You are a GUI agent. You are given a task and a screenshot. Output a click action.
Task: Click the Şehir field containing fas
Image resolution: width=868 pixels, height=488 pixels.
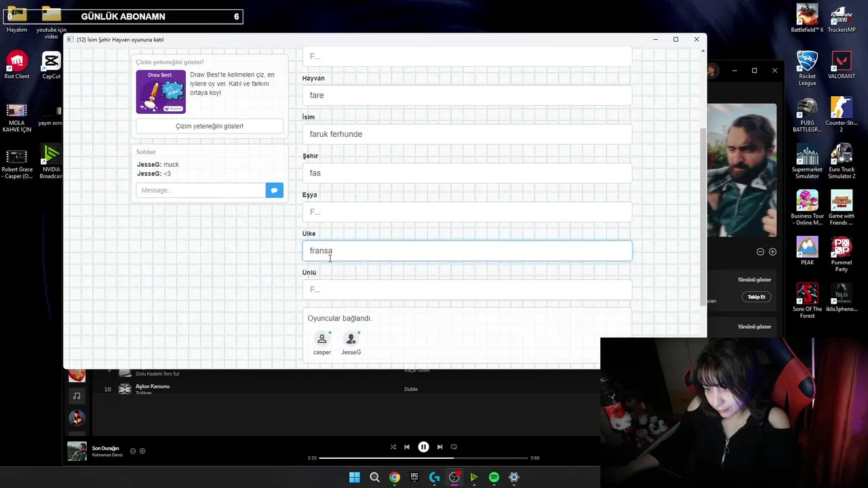[x=467, y=173]
